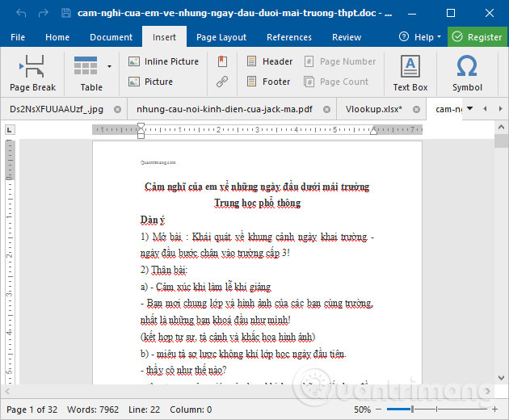Viewport: 509px width, 420px height.
Task: Click the zoom slider handle
Action: point(412,409)
